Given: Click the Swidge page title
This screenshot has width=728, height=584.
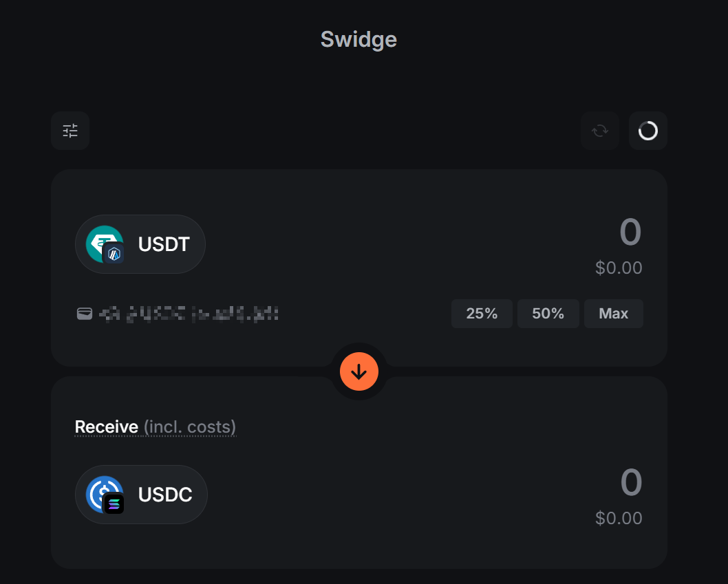Looking at the screenshot, I should pyautogui.click(x=358, y=39).
